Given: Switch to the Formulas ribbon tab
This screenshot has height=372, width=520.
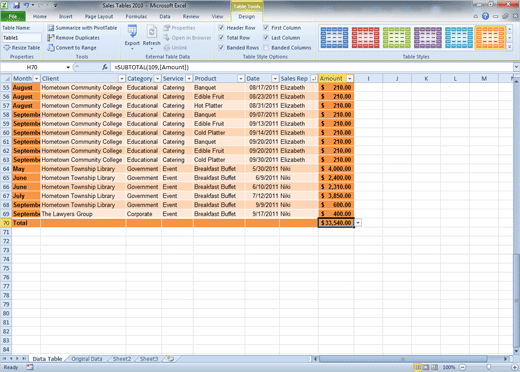Looking at the screenshot, I should tap(136, 16).
